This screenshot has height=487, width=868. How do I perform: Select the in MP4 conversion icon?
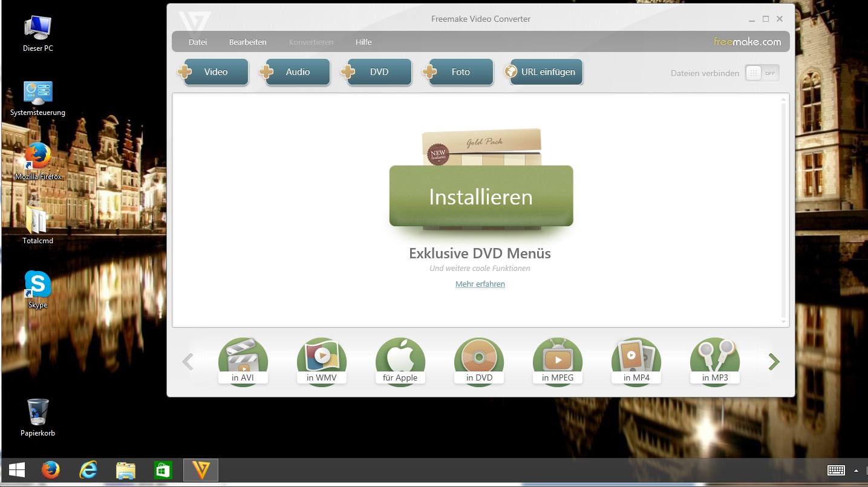(x=636, y=362)
